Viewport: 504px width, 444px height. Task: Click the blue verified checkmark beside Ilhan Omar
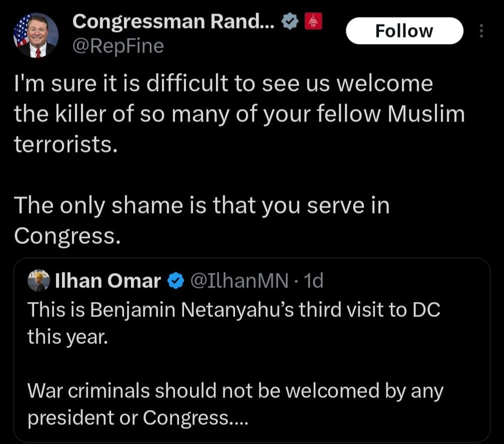point(175,281)
